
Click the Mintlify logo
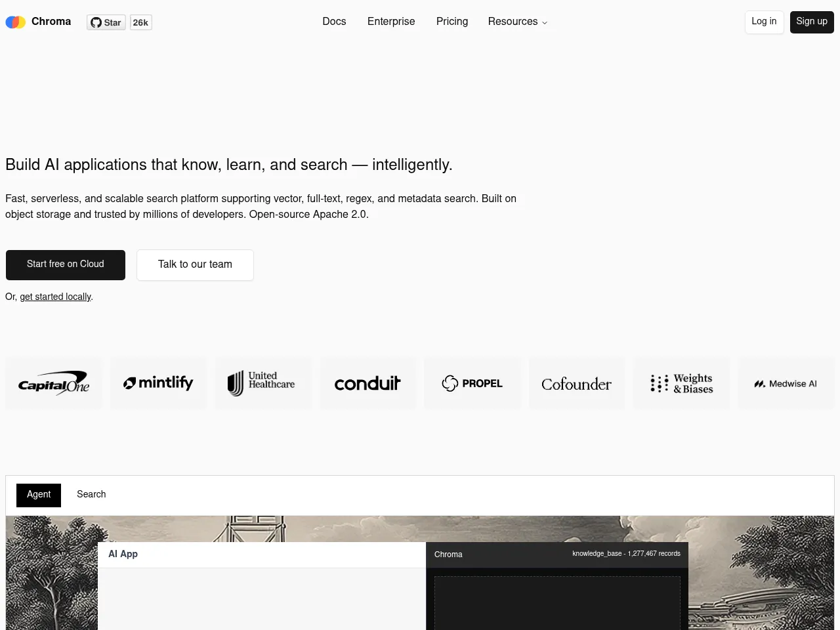click(158, 383)
